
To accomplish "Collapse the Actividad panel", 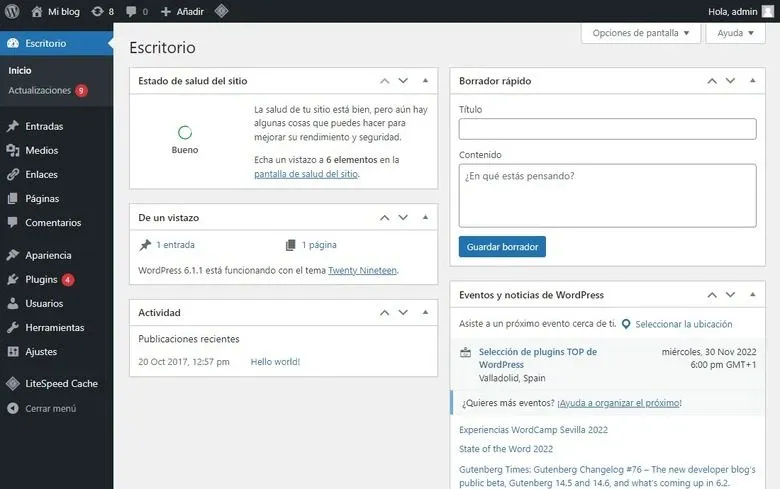I will tap(425, 313).
